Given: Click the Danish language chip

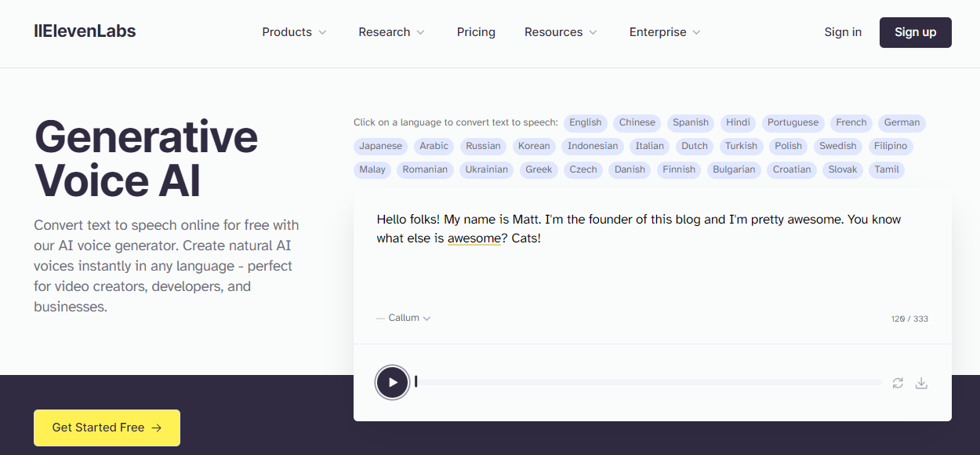Looking at the screenshot, I should 630,169.
